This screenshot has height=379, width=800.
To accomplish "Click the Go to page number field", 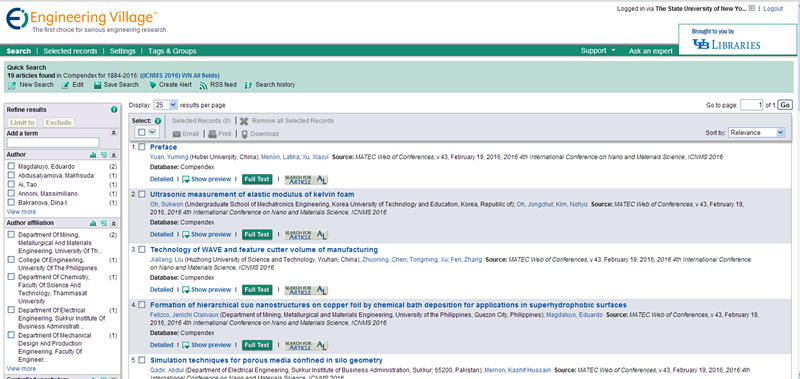I will (x=752, y=105).
